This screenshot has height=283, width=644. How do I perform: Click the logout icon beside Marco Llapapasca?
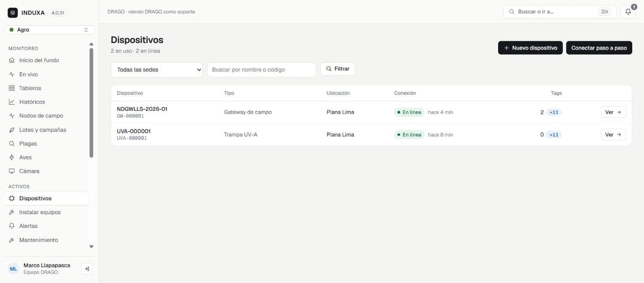click(x=87, y=269)
